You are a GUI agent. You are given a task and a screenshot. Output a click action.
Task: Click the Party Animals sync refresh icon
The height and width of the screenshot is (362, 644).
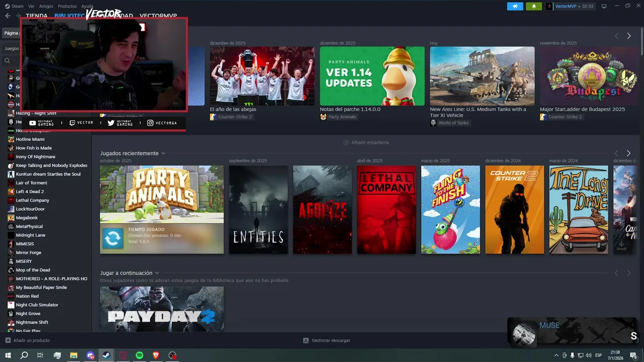click(113, 239)
